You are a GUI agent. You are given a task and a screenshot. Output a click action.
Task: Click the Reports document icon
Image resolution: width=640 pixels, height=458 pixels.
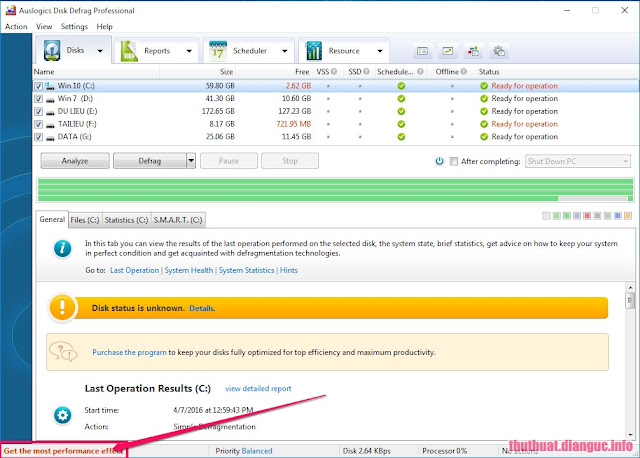(x=129, y=51)
